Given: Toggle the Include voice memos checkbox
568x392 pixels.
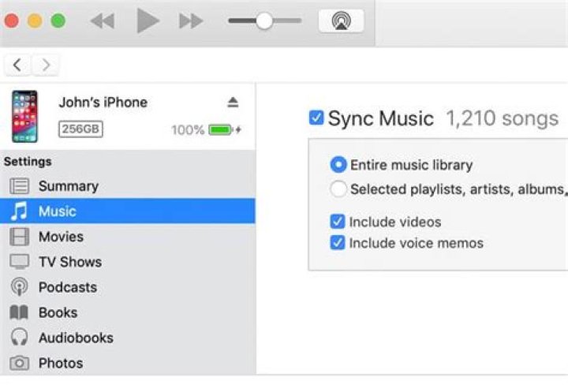Looking at the screenshot, I should click(338, 243).
